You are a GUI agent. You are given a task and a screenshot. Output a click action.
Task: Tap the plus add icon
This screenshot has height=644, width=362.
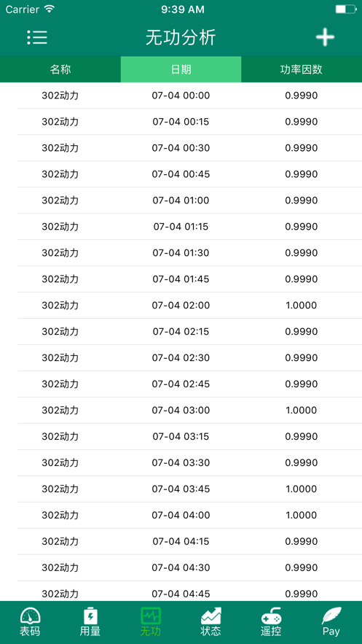[325, 37]
